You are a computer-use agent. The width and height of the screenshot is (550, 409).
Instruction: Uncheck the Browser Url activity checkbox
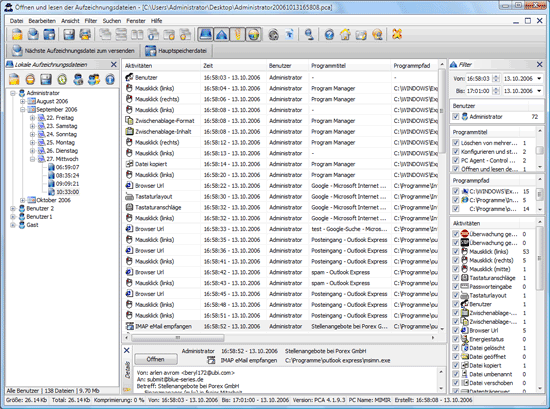click(x=456, y=330)
